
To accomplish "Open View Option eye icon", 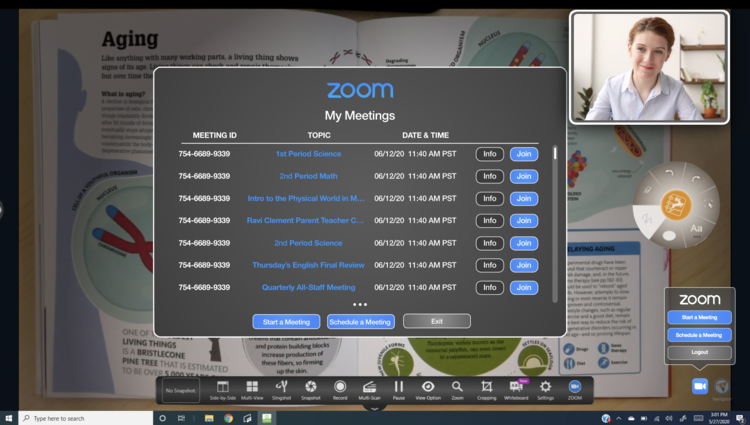I will (x=428, y=390).
